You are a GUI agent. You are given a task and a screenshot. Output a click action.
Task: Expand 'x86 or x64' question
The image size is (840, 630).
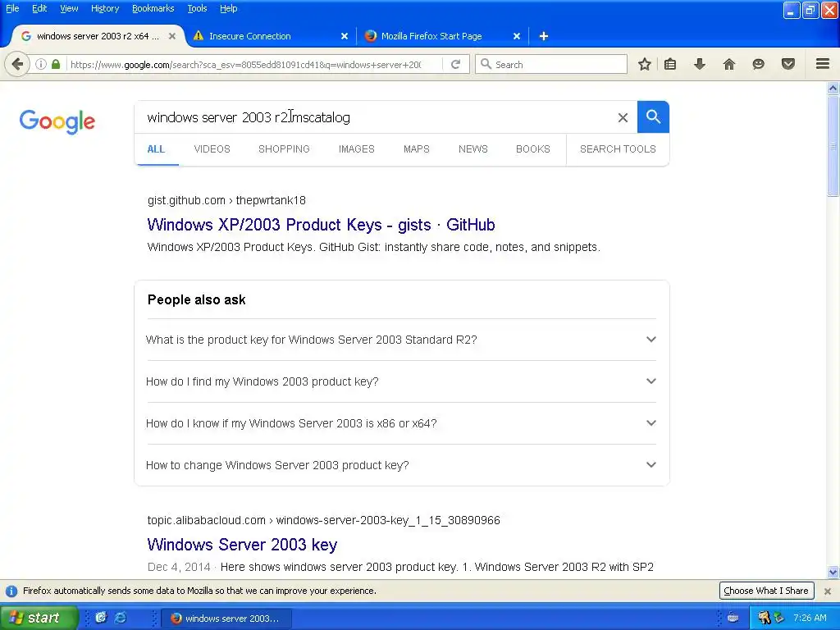point(401,423)
